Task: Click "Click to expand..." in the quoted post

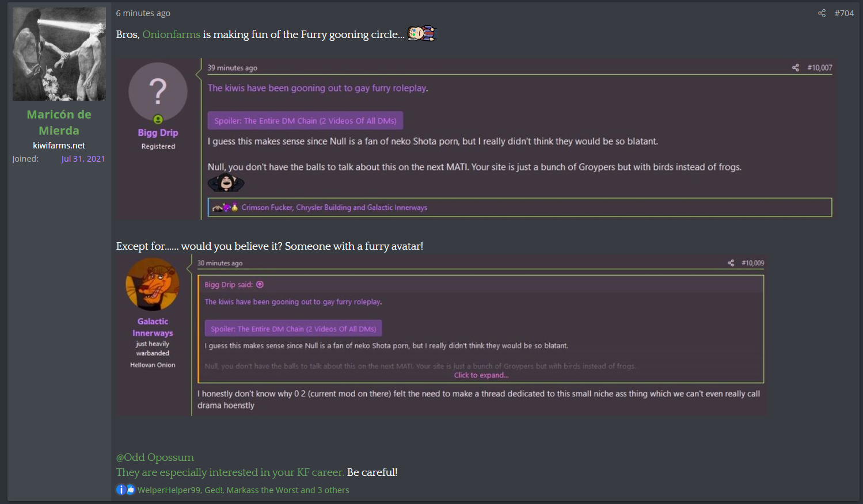Action: click(x=481, y=375)
